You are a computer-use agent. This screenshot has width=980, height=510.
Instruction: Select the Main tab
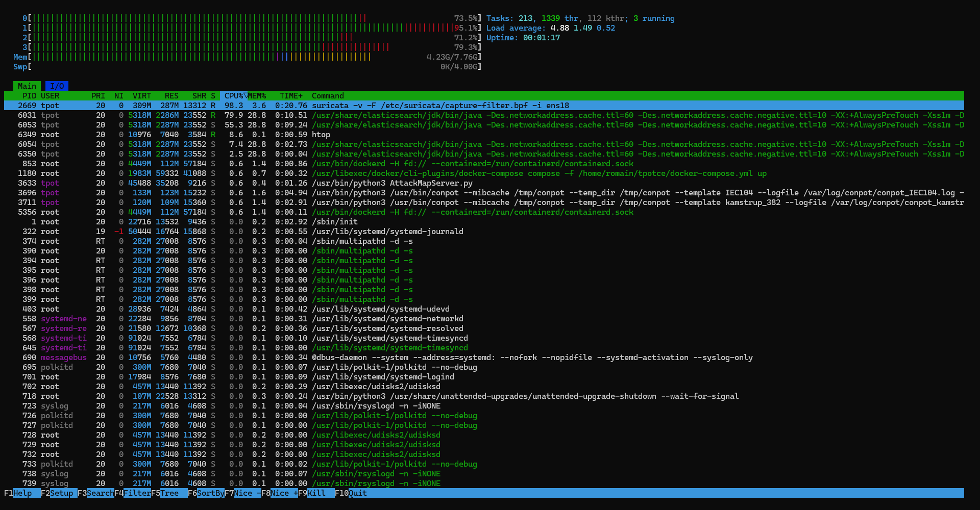pyautogui.click(x=27, y=86)
